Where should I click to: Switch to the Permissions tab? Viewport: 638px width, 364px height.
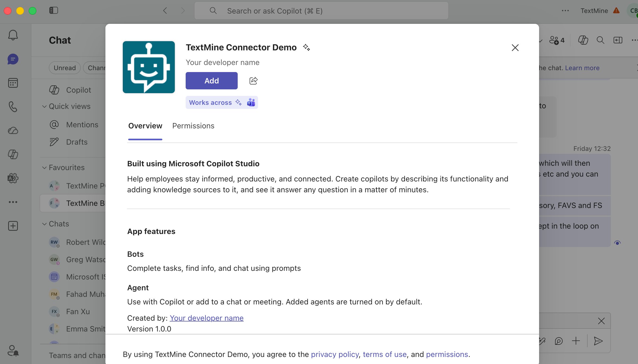coord(193,126)
